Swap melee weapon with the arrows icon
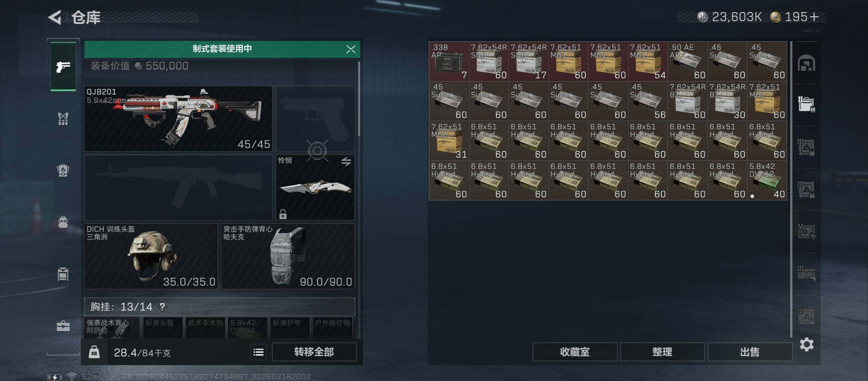 (x=346, y=162)
